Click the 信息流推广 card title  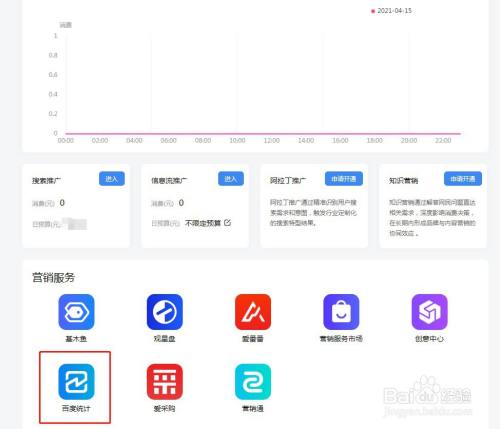click(169, 181)
